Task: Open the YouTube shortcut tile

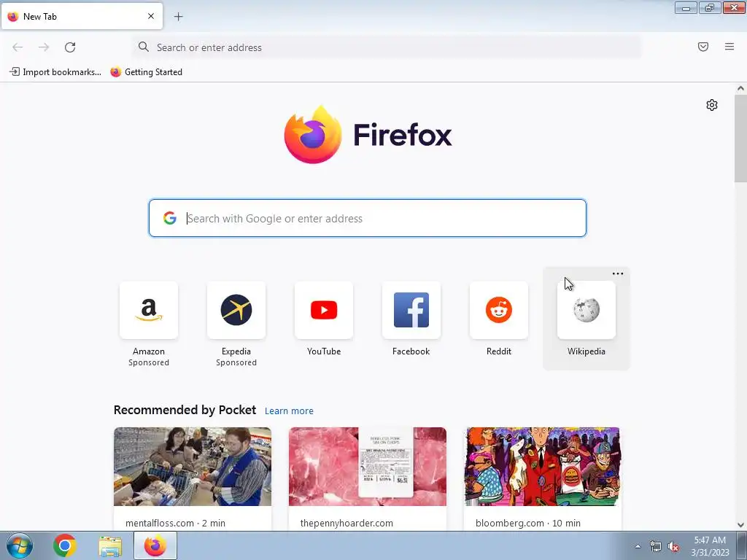Action: tap(324, 310)
